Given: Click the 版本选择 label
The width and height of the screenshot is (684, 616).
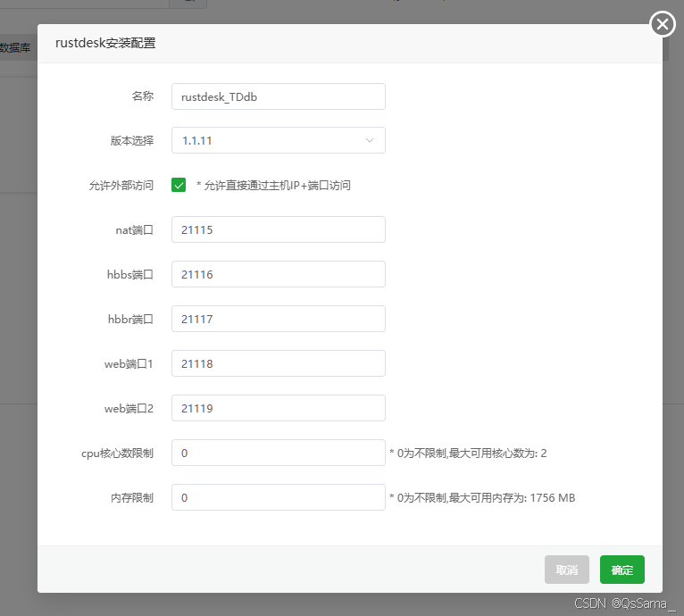Looking at the screenshot, I should point(132,140).
